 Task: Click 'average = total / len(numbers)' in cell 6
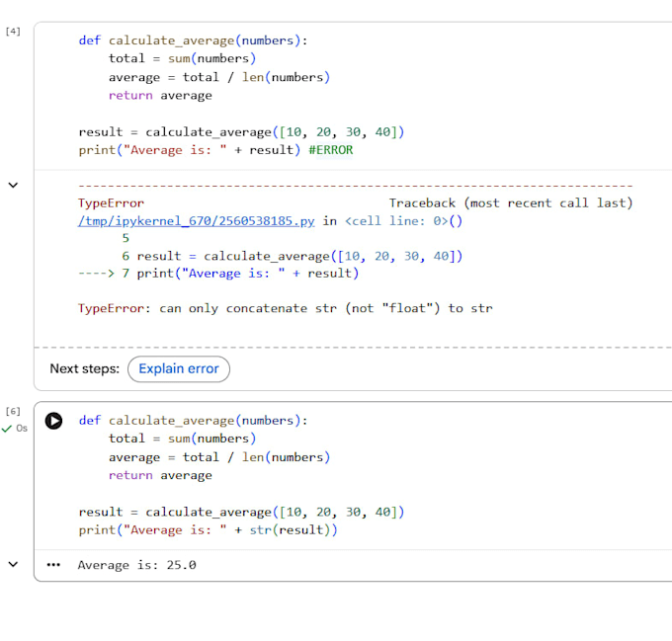tap(219, 457)
